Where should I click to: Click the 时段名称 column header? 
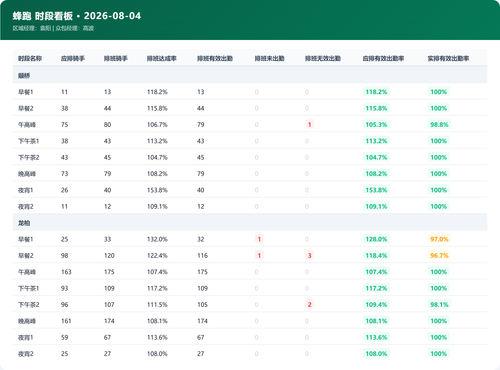(30, 58)
